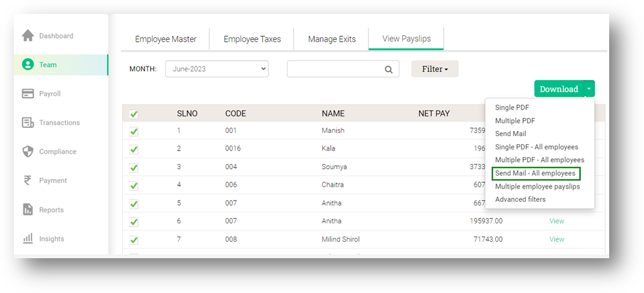This screenshot has height=293, width=644.
Task: Select net pay value 71743.00
Action: pyautogui.click(x=488, y=239)
